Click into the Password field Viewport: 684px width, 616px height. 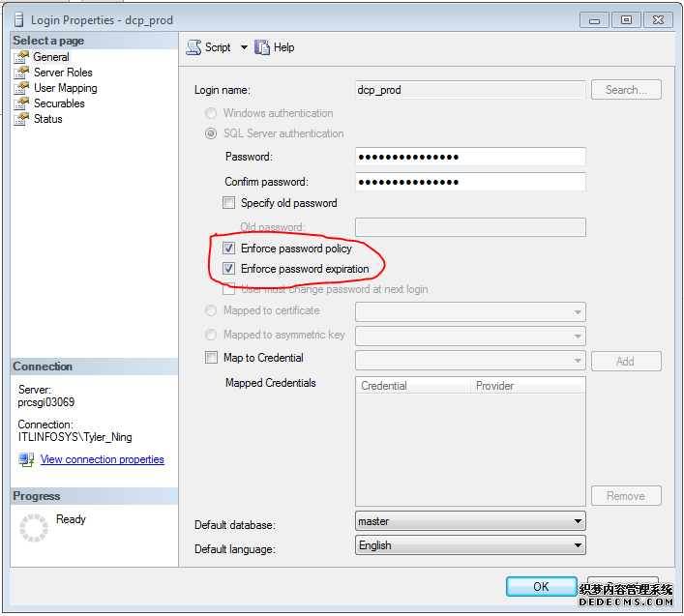[470, 157]
